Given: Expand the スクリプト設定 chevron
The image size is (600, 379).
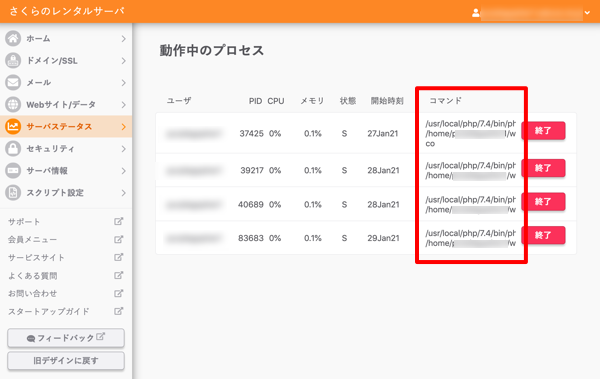Looking at the screenshot, I should [123, 193].
